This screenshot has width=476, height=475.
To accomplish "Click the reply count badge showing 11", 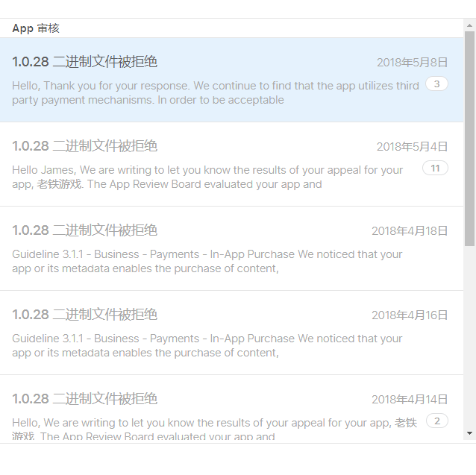I will (x=435, y=168).
